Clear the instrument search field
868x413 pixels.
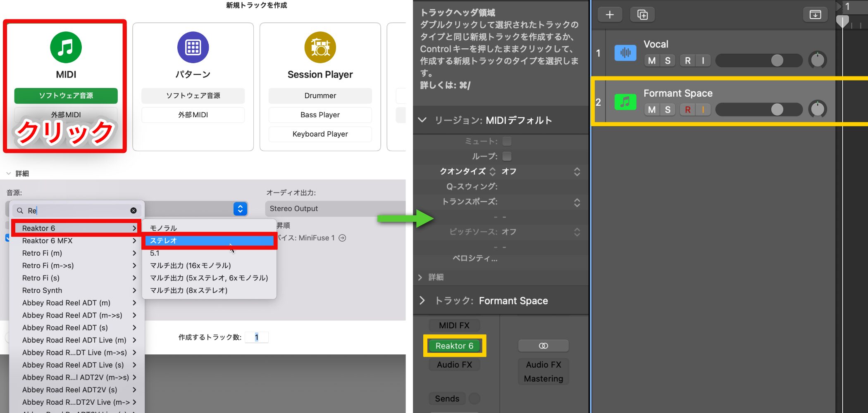(134, 211)
